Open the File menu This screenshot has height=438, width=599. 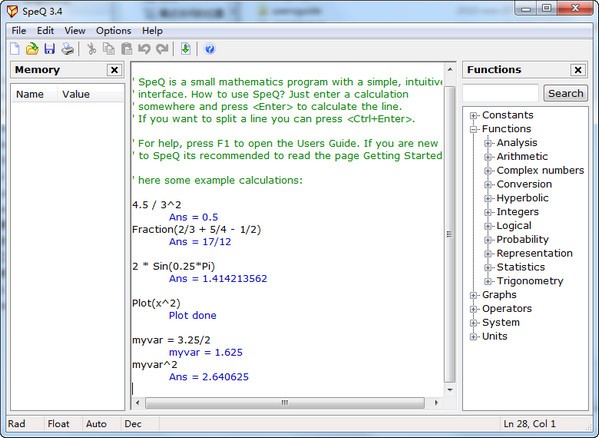coord(19,31)
